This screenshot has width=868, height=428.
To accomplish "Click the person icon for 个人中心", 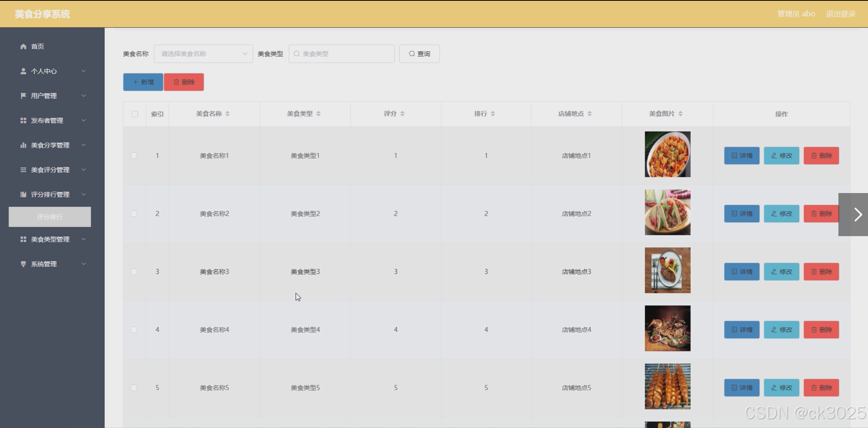I will tap(23, 71).
